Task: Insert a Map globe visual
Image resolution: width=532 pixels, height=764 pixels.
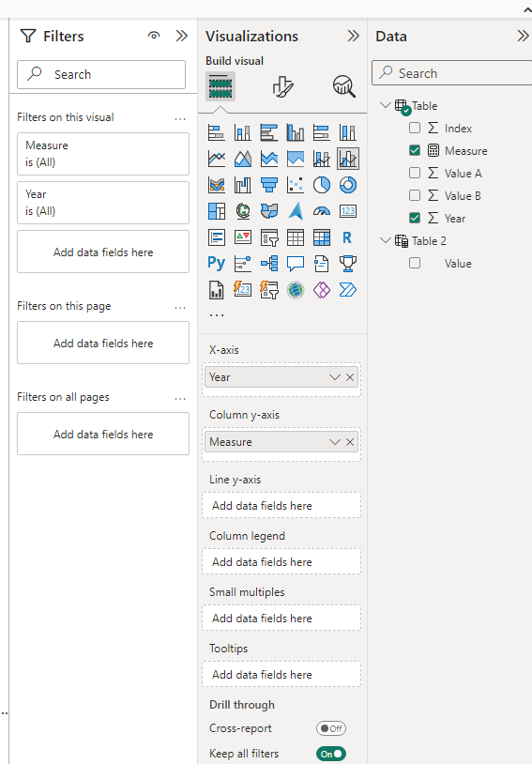Action: pyautogui.click(x=243, y=211)
